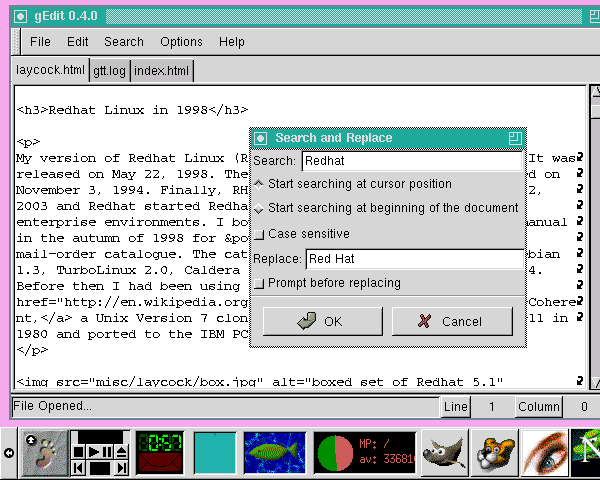Open the GNOME foot main menu
The height and width of the screenshot is (480, 600).
point(41,452)
